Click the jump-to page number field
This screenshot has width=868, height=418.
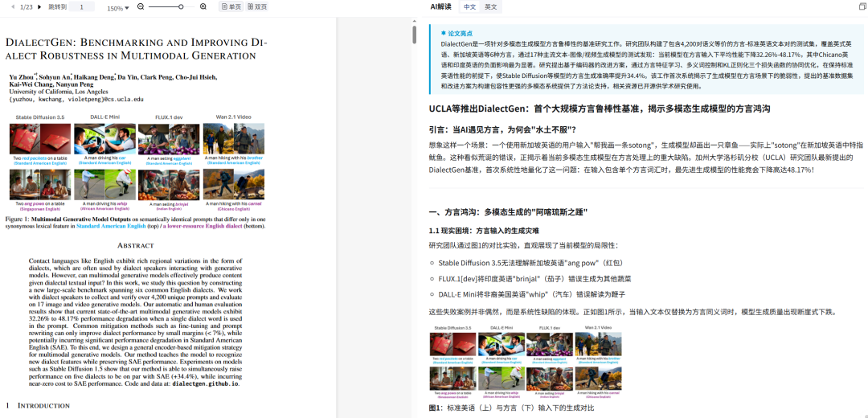pos(82,7)
